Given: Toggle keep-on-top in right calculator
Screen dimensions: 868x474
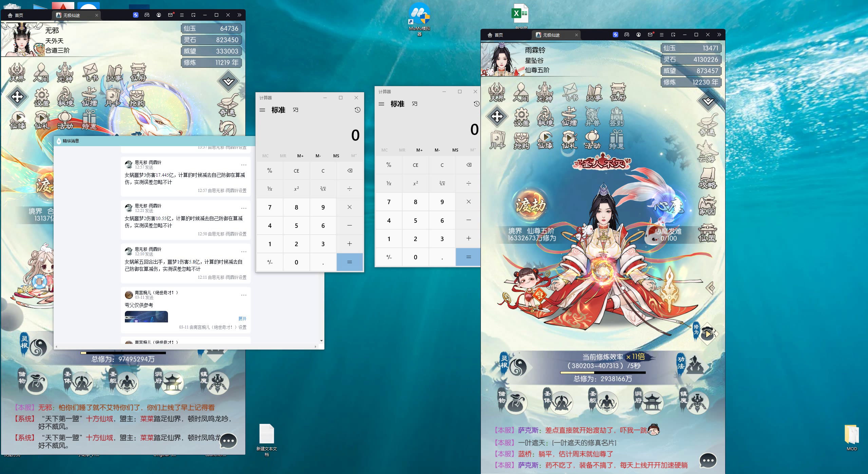Looking at the screenshot, I should coord(415,104).
